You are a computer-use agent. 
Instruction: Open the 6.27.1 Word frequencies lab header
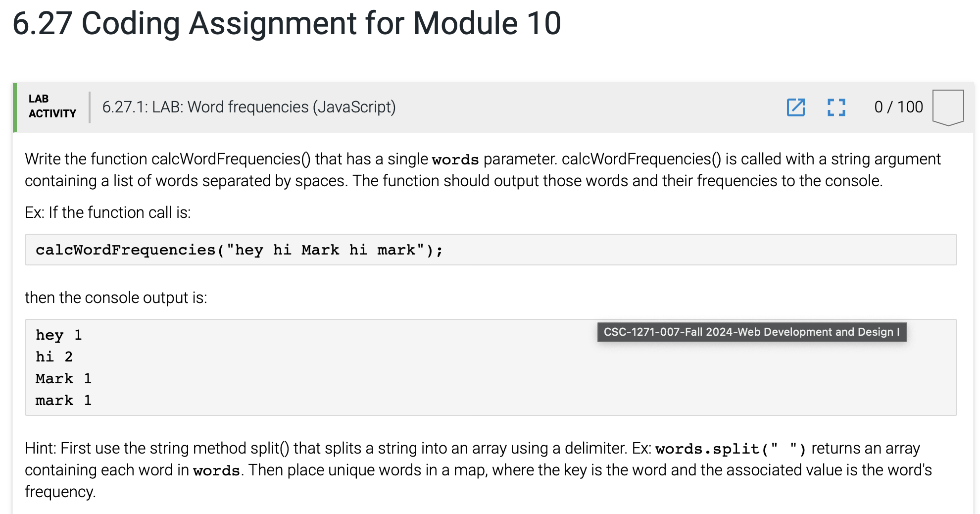[x=249, y=107]
